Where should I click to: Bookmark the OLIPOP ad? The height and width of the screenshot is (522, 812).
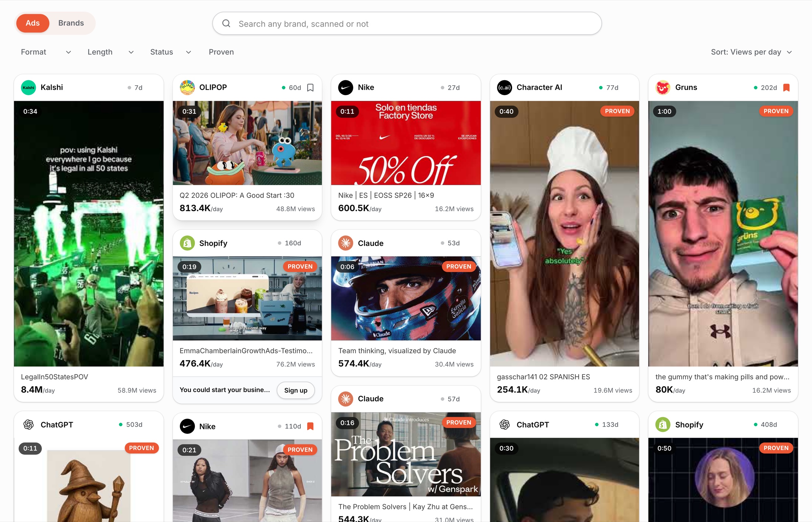[x=310, y=88]
